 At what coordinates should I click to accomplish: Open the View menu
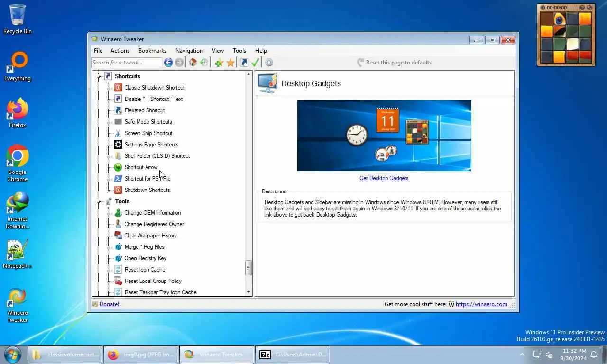pyautogui.click(x=218, y=51)
